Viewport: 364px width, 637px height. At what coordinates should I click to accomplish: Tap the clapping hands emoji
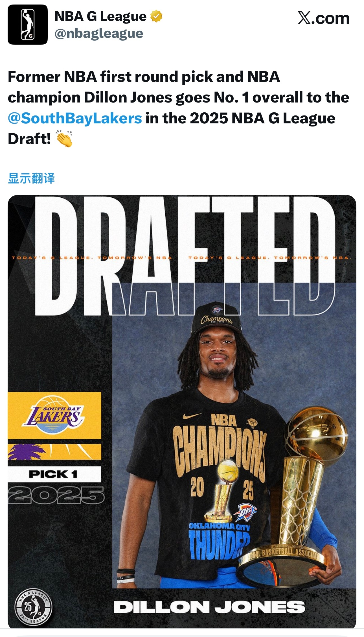tap(64, 139)
